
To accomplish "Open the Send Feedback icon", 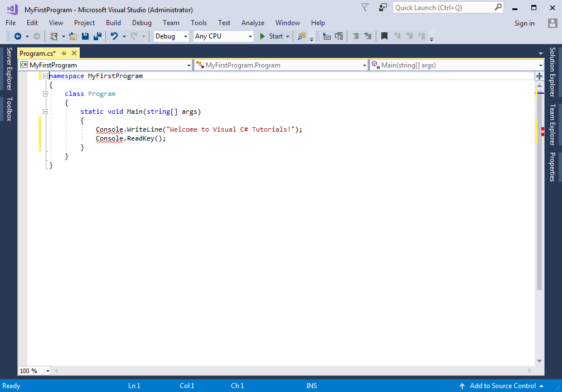I will click(383, 7).
